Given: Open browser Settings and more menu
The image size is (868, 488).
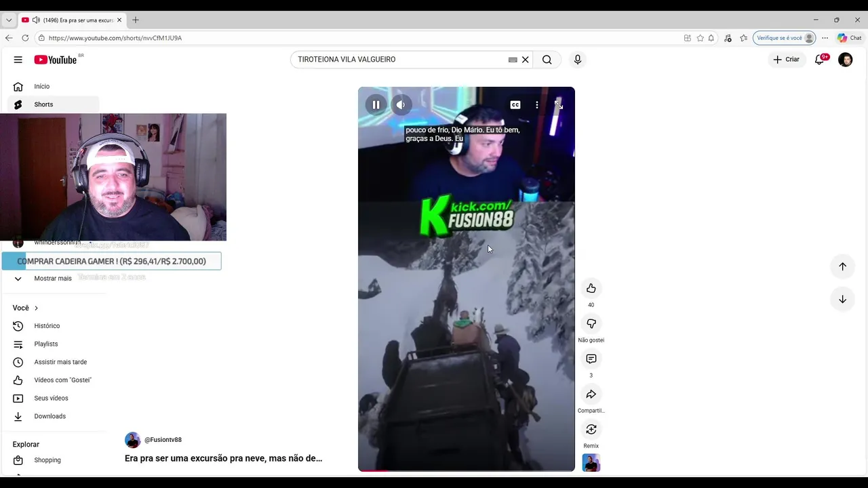Looking at the screenshot, I should [x=825, y=38].
